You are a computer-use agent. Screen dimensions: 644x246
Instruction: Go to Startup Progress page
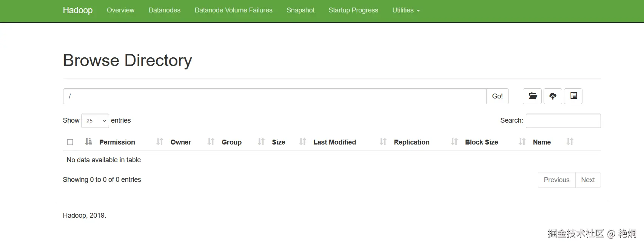pos(353,10)
